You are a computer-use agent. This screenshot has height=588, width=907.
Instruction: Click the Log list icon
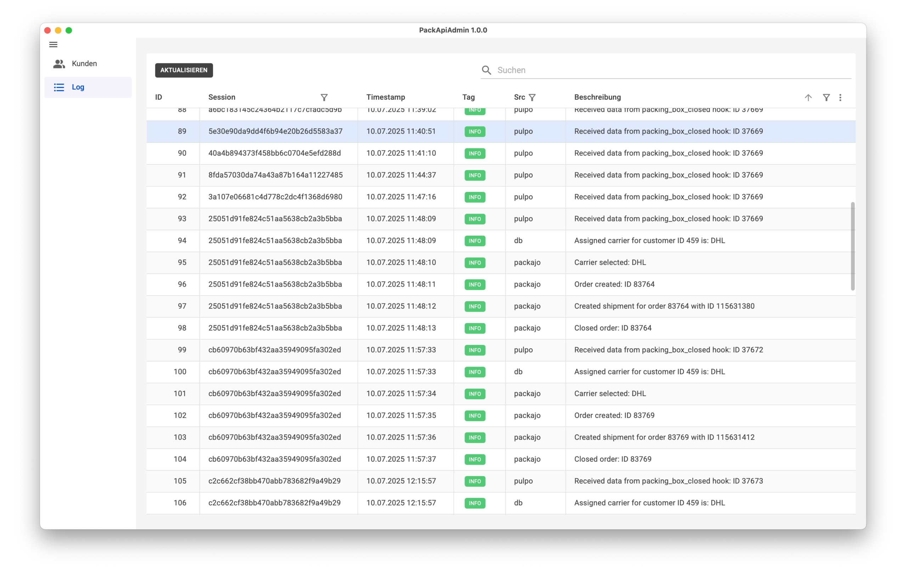tap(59, 87)
